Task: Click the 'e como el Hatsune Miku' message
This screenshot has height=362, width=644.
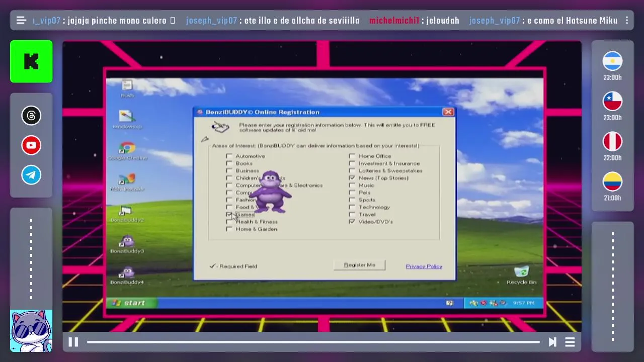Action: tap(572, 21)
